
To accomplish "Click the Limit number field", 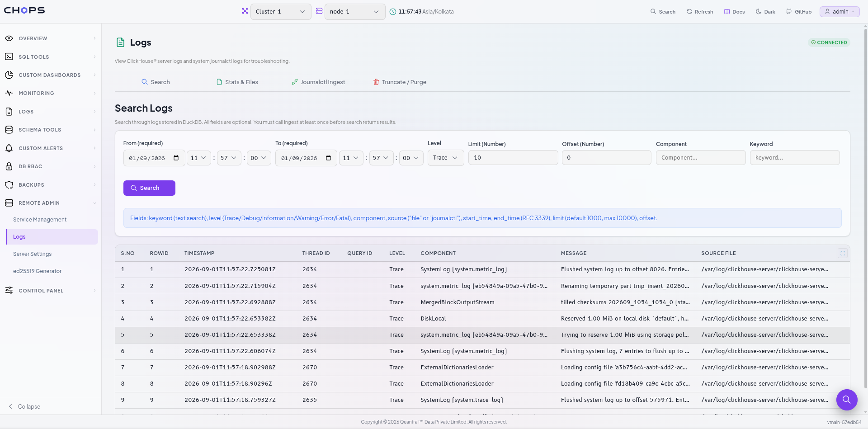I will 513,158.
